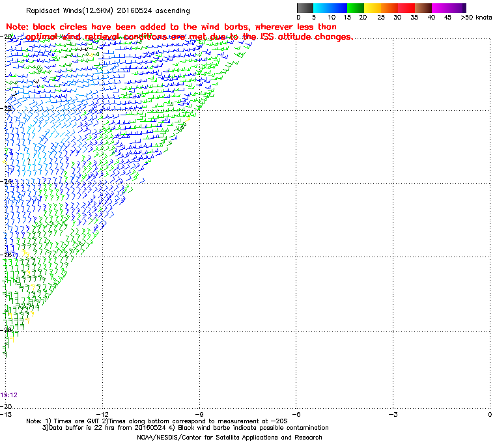This screenshot has height=448, width=495.
Task: Click the legend label '40'
Action: click(432, 18)
